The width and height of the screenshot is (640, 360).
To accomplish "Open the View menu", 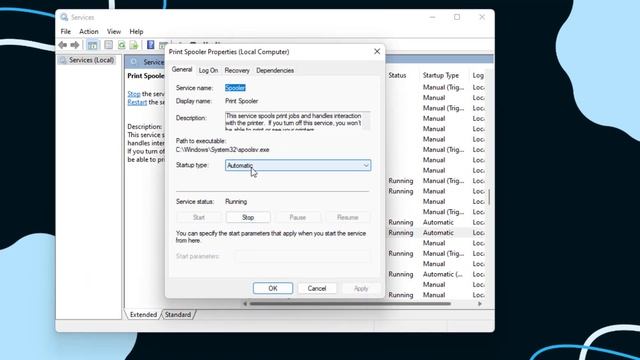I will point(114,31).
